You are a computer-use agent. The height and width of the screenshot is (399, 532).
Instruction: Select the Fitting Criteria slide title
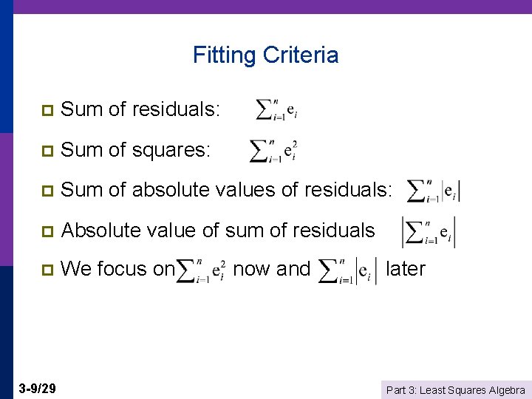265,55
